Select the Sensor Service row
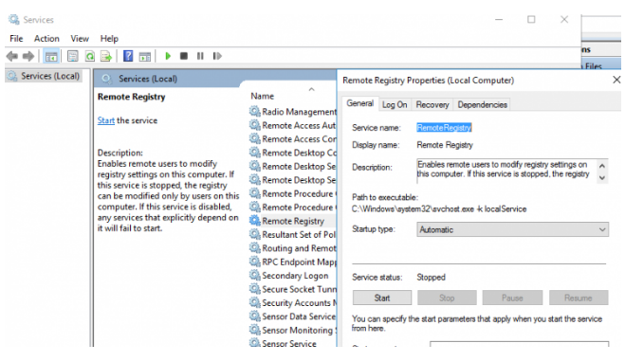Screen dimensions: 644x362 click(x=293, y=343)
